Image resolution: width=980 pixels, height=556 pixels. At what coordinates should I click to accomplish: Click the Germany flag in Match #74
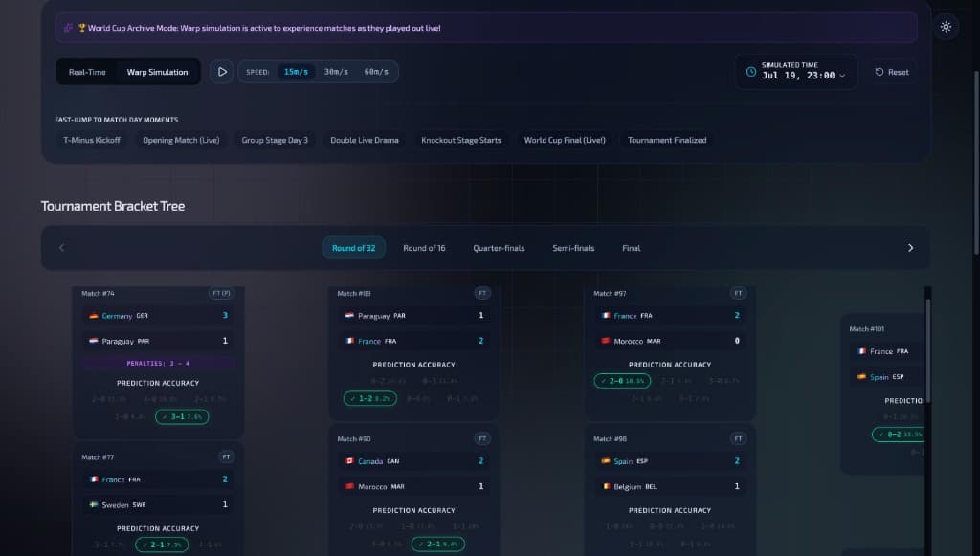93,316
